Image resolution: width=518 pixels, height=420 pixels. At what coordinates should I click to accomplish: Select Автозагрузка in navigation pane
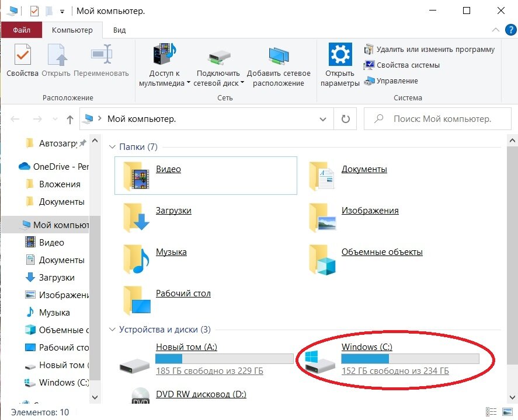55,143
